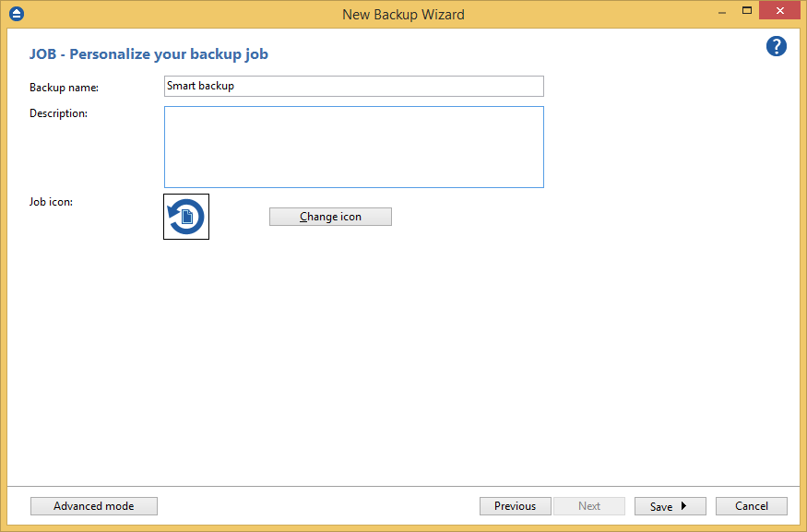The width and height of the screenshot is (807, 532).
Task: Save the backup job
Action: [x=662, y=505]
